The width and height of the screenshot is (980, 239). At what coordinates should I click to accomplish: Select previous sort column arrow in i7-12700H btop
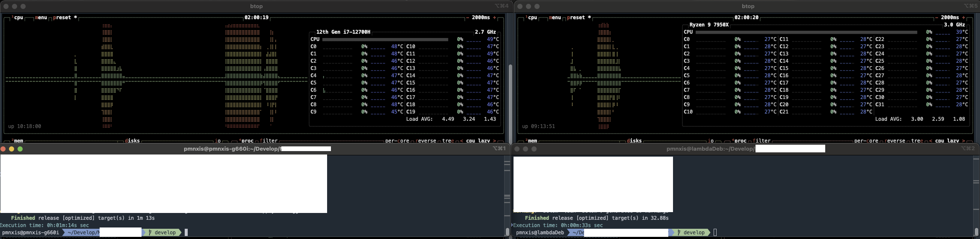(x=461, y=140)
